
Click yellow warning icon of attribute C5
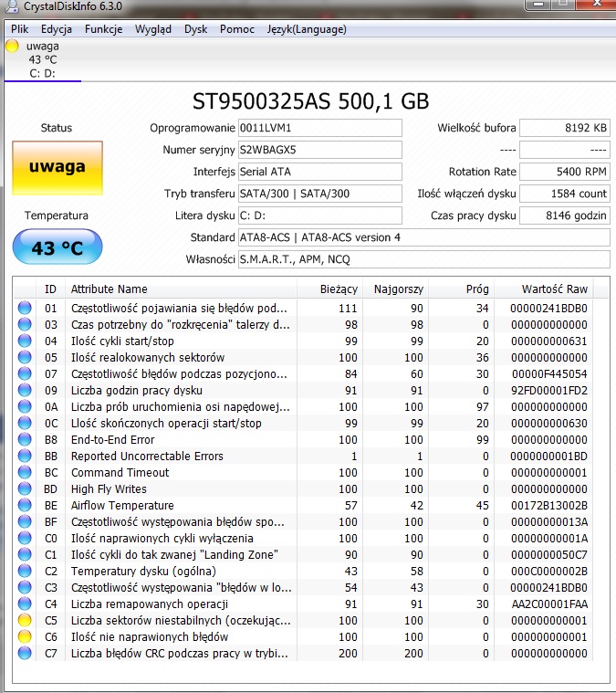tap(25, 620)
